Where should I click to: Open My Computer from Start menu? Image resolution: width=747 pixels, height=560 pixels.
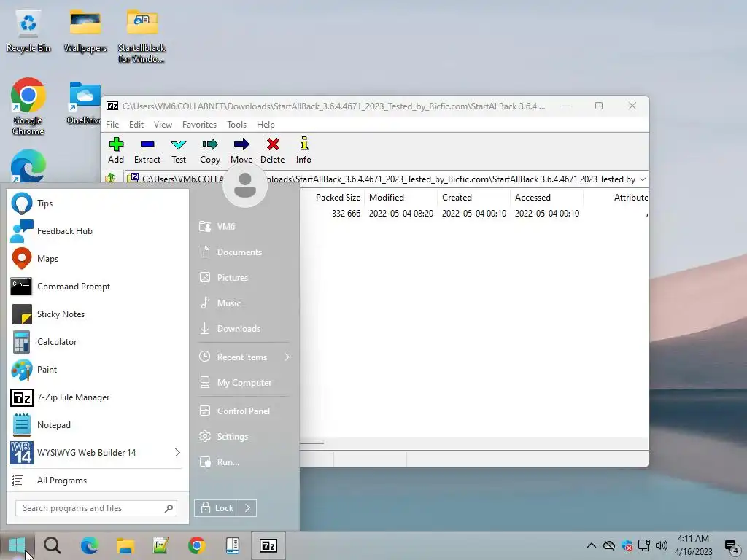pos(244,382)
